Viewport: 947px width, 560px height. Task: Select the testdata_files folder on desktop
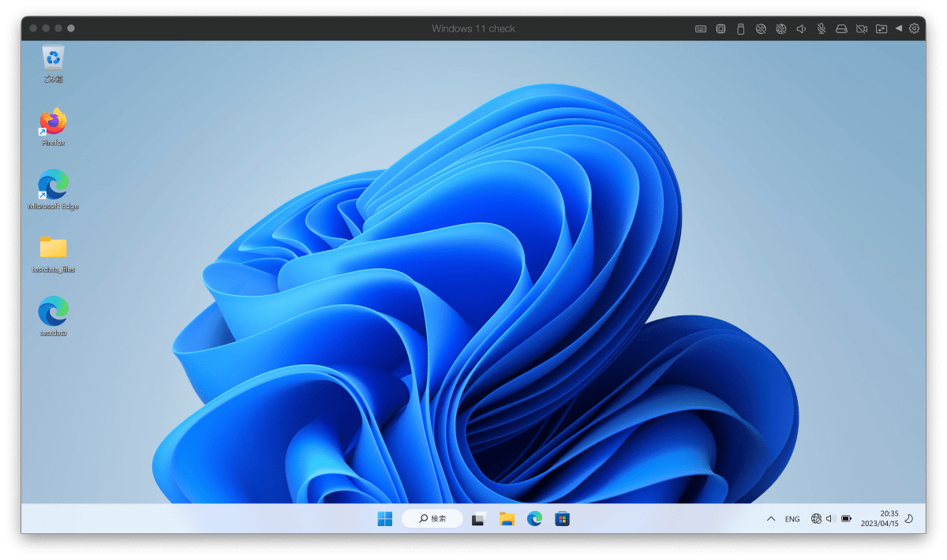[x=53, y=253]
